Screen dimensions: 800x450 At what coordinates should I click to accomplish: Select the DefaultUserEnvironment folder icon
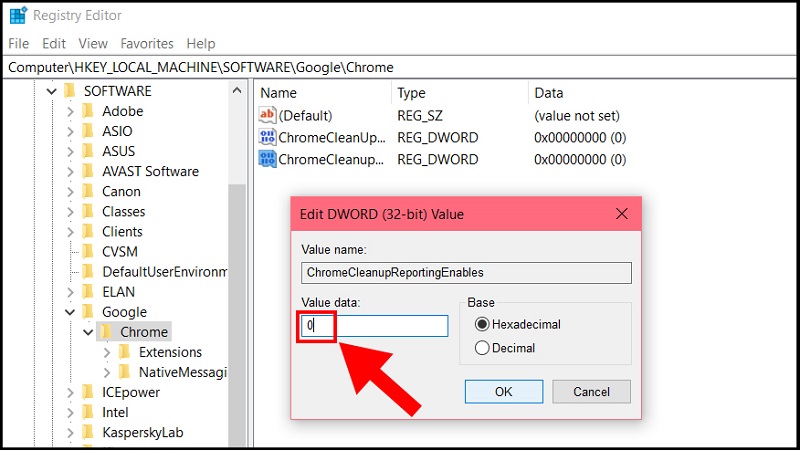point(88,271)
